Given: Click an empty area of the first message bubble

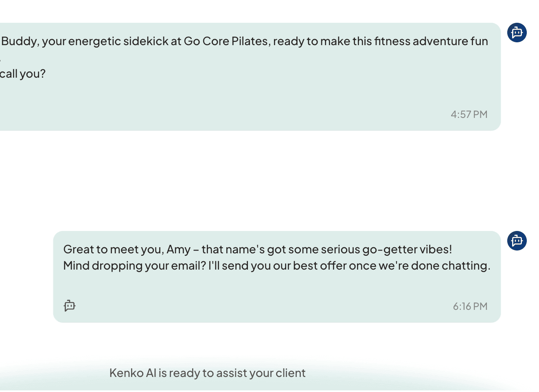Looking at the screenshot, I should coord(244,98).
